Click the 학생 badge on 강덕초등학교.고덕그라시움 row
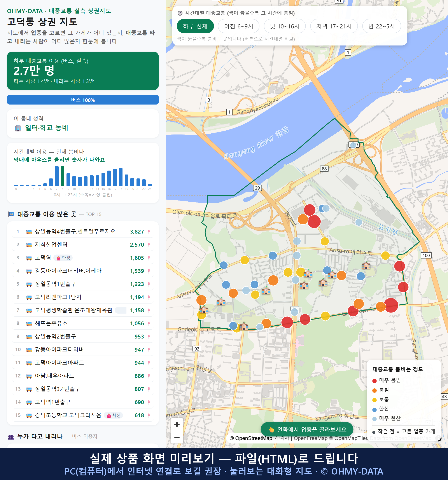This screenshot has width=448, height=480. point(114,415)
